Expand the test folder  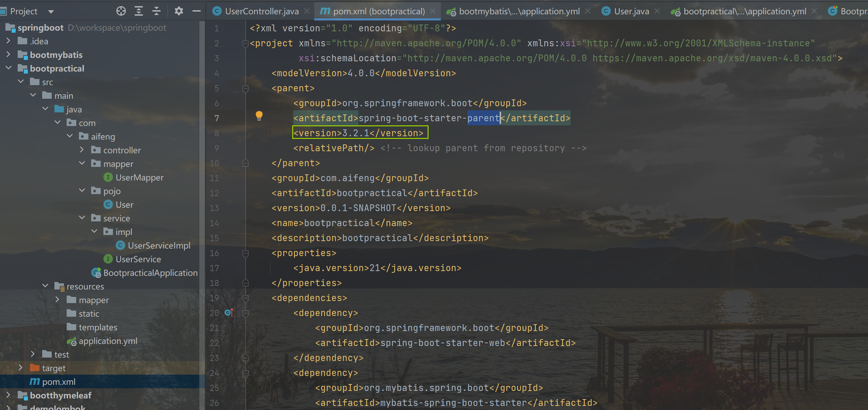(x=33, y=354)
